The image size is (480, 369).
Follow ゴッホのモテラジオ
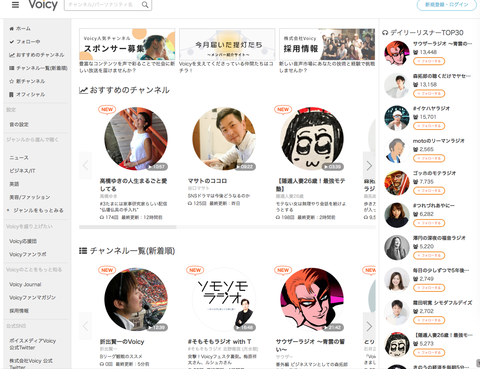point(429,191)
